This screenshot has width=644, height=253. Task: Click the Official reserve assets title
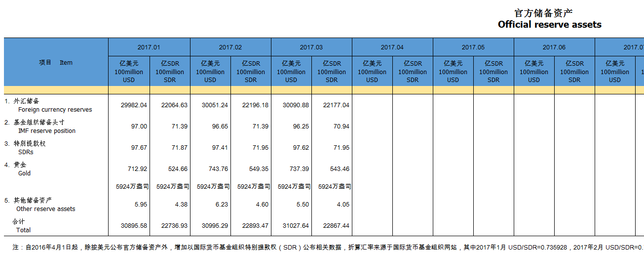click(549, 25)
